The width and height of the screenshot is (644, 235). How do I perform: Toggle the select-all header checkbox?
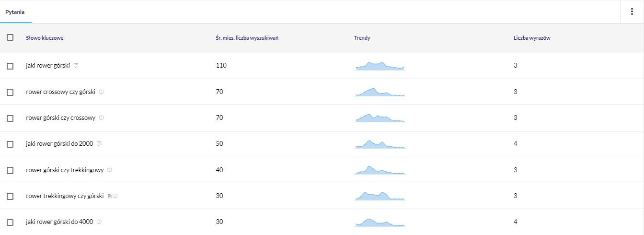click(10, 37)
